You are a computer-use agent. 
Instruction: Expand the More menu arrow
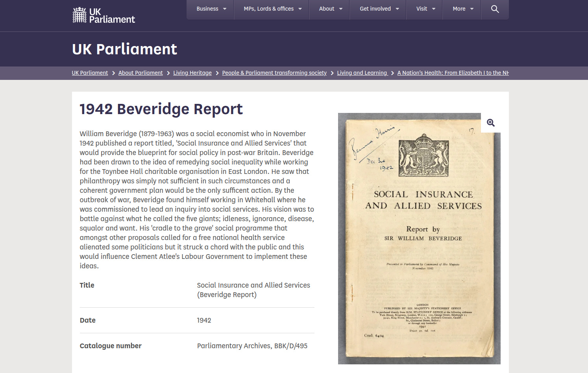(472, 9)
